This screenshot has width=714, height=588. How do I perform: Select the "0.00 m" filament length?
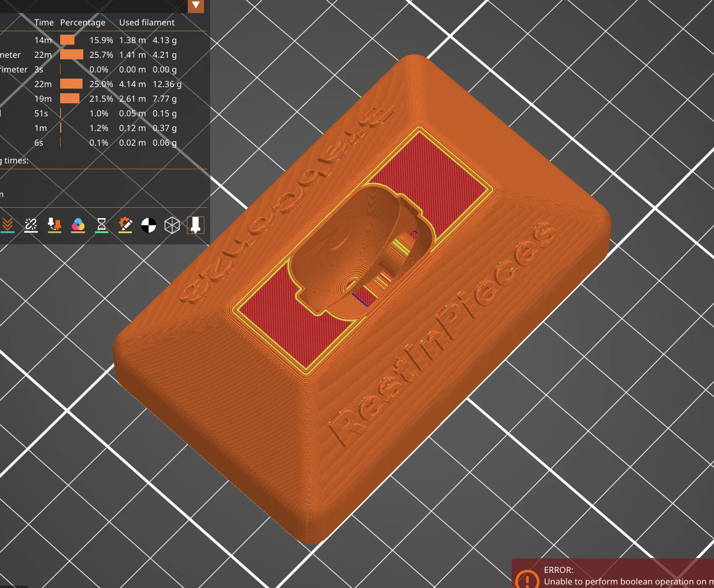click(x=133, y=69)
